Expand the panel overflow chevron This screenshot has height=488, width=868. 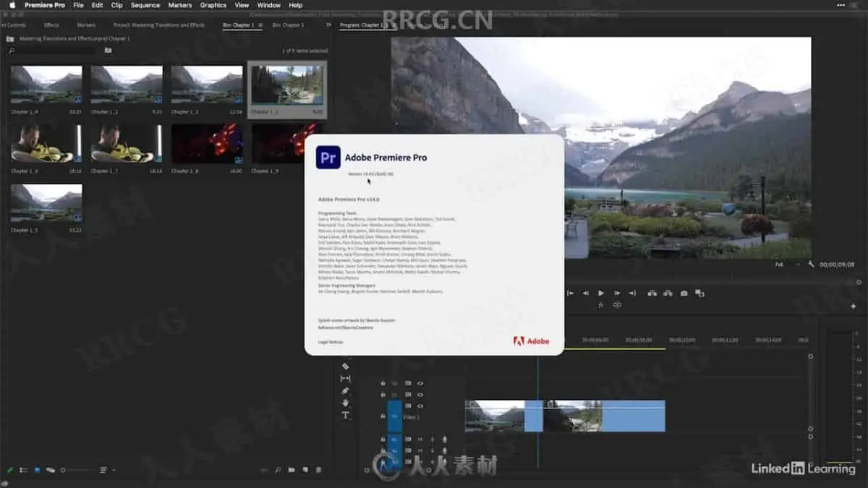[329, 25]
